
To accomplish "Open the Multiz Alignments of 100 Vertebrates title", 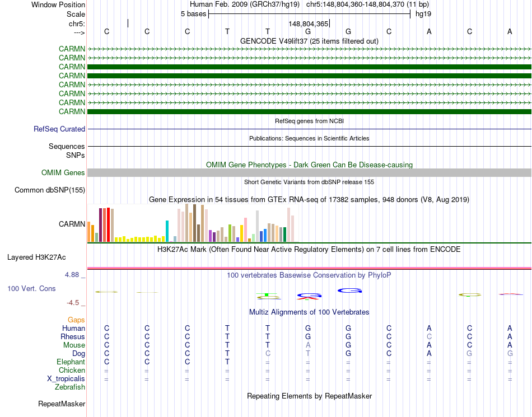I will 309,312.
